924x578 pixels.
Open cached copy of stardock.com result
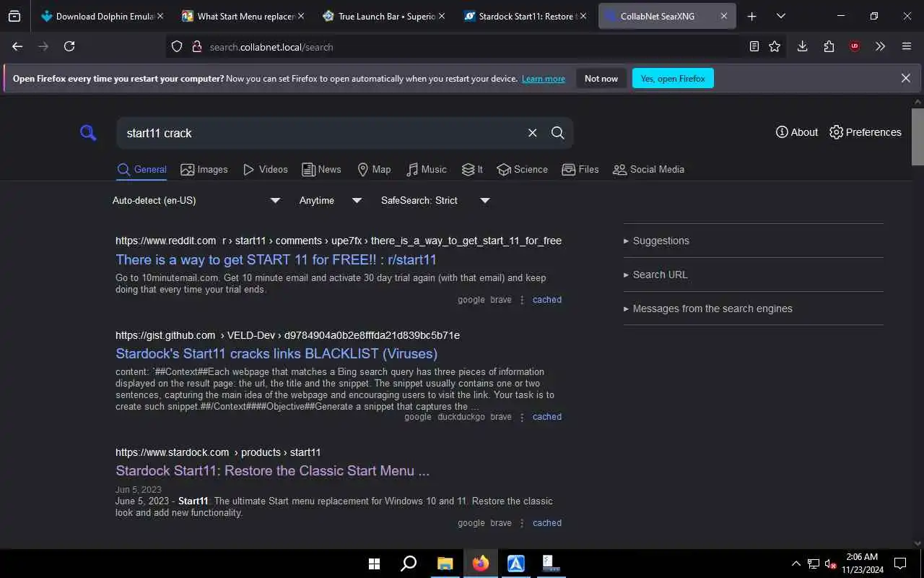[x=546, y=523]
